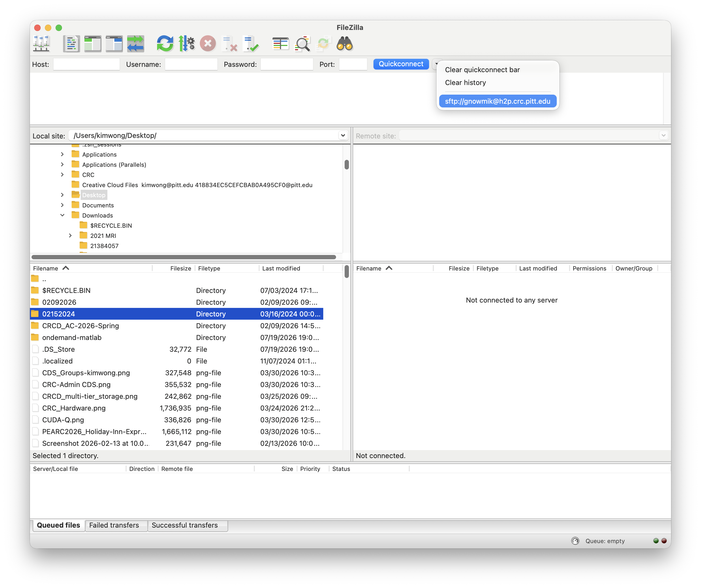The height and width of the screenshot is (588, 701).
Task: Select the .localized file row
Action: (177, 361)
